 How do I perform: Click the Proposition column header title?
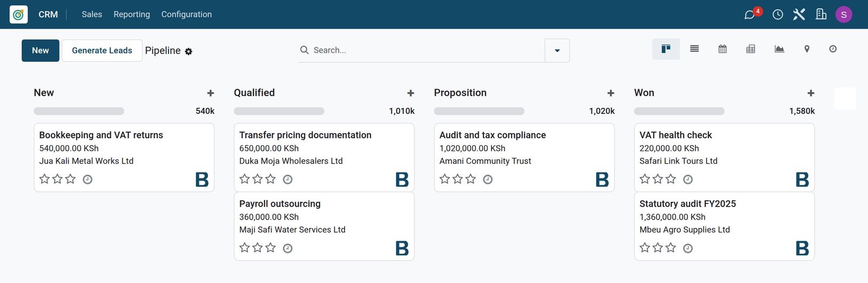(x=460, y=93)
